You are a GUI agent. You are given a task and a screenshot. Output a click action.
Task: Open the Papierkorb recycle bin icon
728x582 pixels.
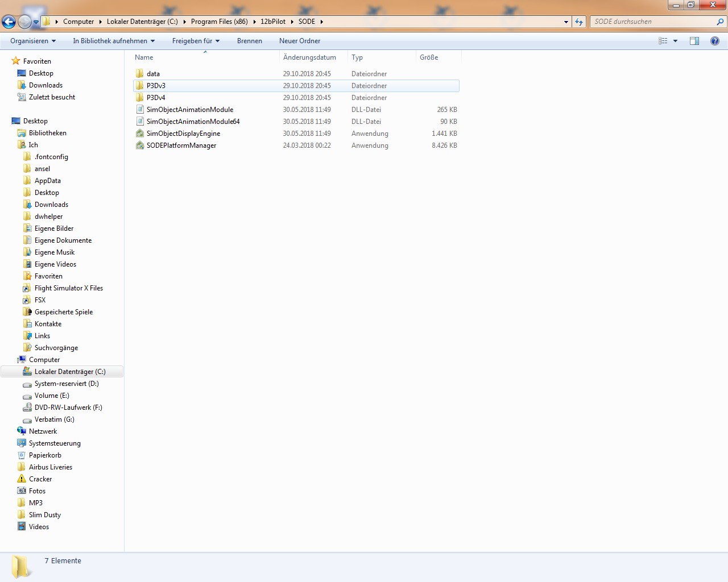22,455
